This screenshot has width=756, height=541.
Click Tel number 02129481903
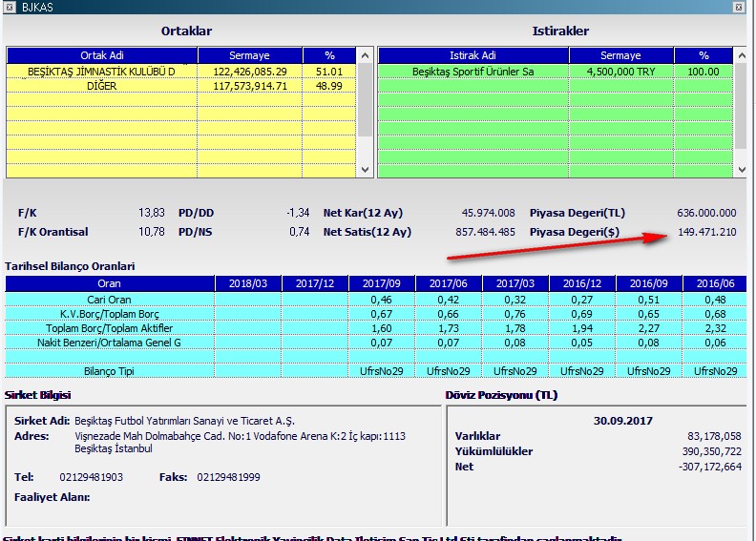click(x=91, y=477)
